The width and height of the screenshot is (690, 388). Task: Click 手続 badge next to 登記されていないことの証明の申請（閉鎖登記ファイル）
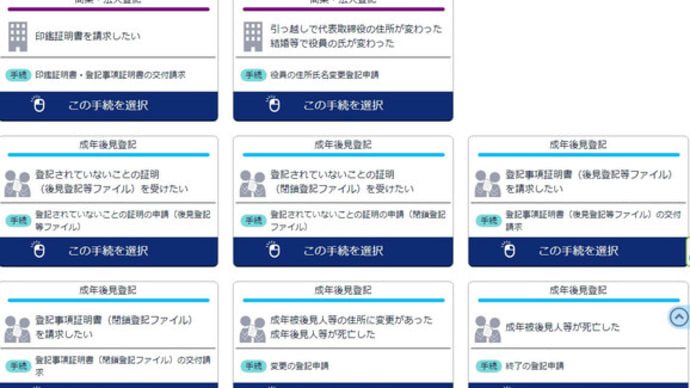253,220
